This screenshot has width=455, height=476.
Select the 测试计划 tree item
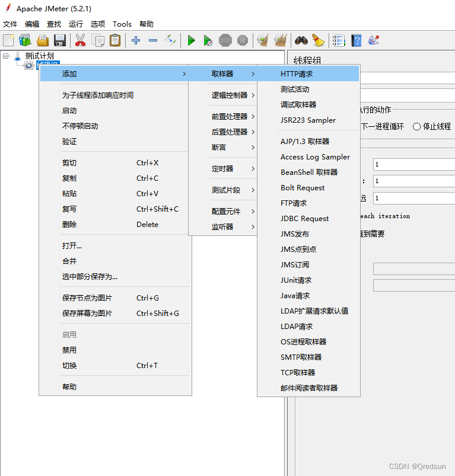[x=39, y=56]
